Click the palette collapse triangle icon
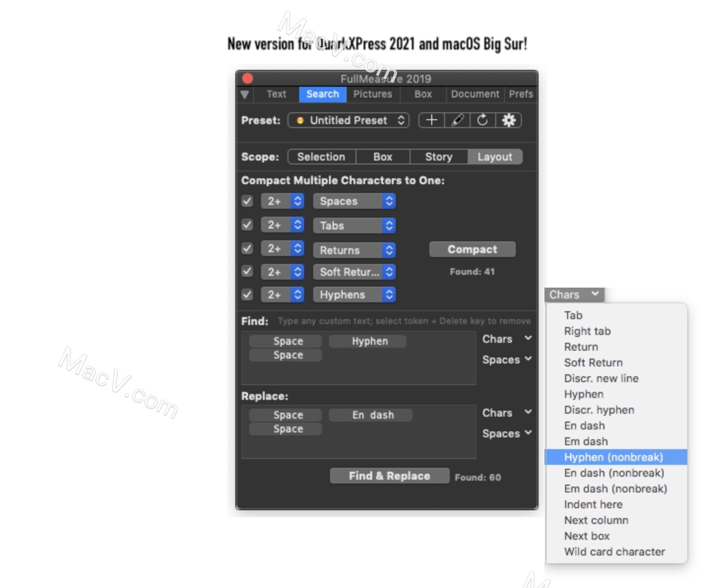The height and width of the screenshot is (588, 702). pyautogui.click(x=245, y=95)
